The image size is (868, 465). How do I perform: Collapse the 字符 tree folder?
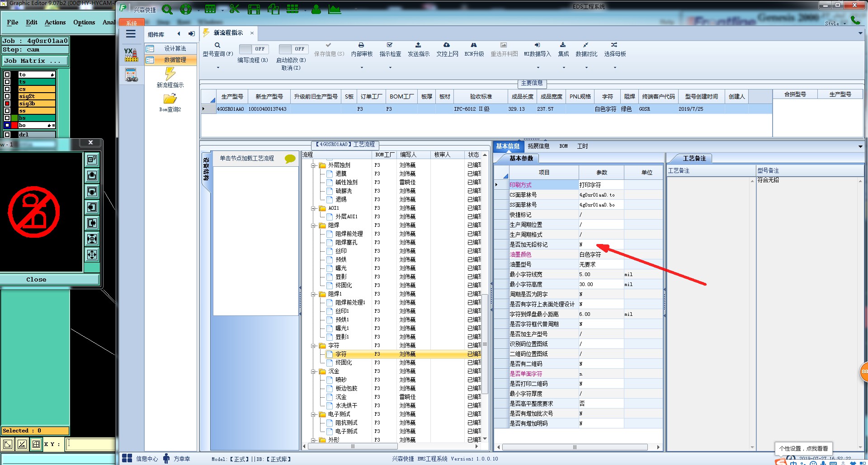313,346
